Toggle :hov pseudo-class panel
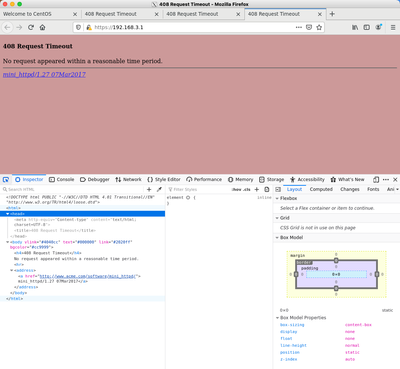Image resolution: width=400 pixels, height=369 pixels. [x=237, y=189]
